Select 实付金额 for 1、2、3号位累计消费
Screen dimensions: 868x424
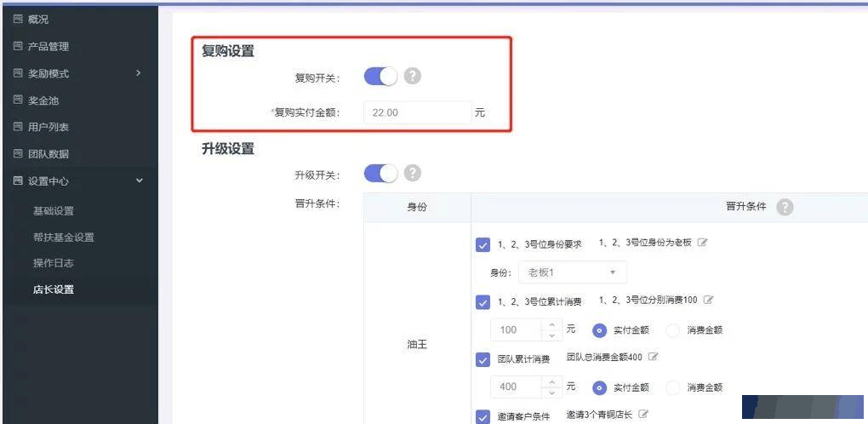[600, 330]
